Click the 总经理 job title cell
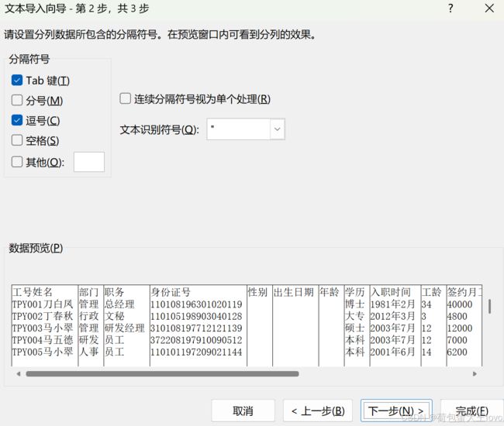This screenshot has width=504, height=426. tap(119, 304)
